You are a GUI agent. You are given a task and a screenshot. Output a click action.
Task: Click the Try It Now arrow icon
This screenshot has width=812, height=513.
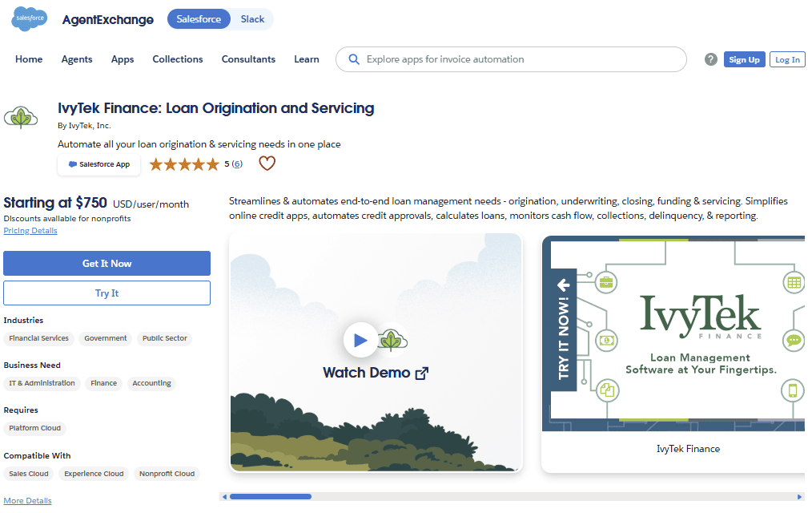click(564, 285)
